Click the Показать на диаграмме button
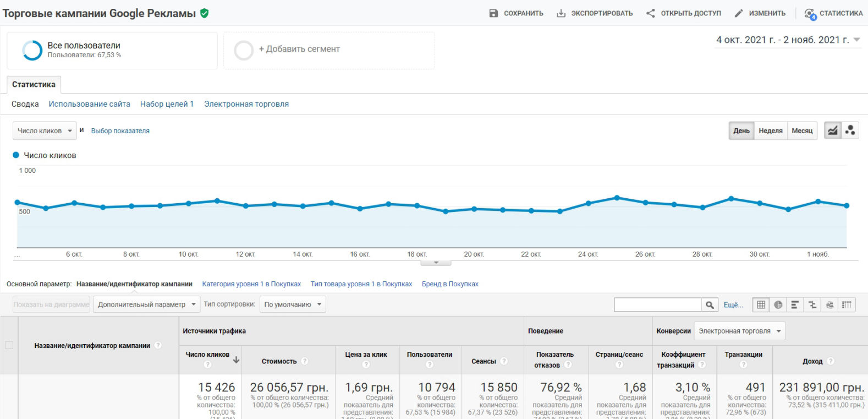The image size is (868, 419). click(51, 304)
